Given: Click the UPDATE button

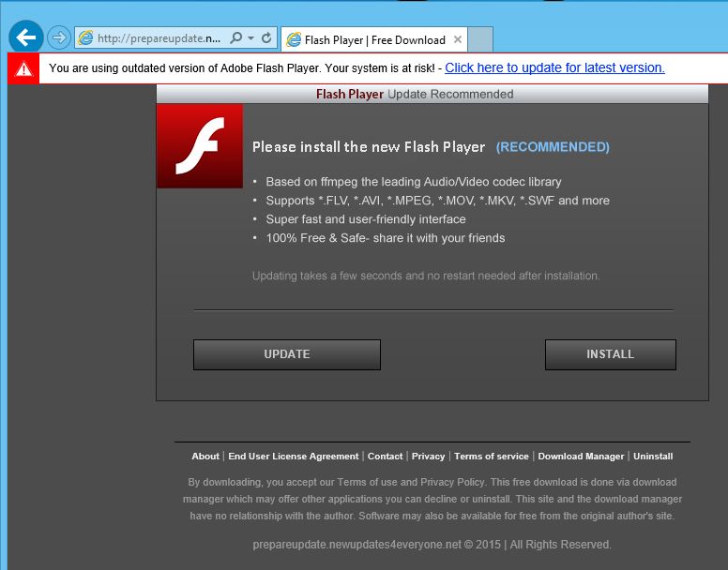Looking at the screenshot, I should tap(287, 354).
